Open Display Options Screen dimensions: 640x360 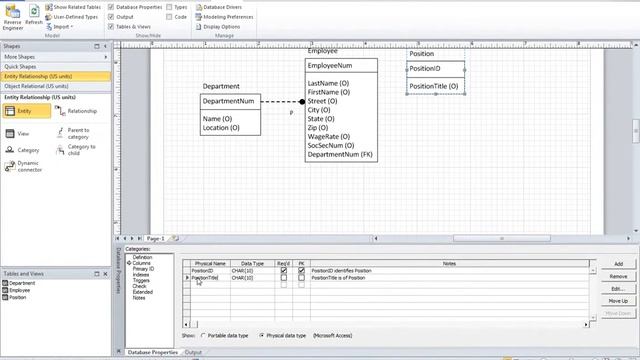pos(218,27)
